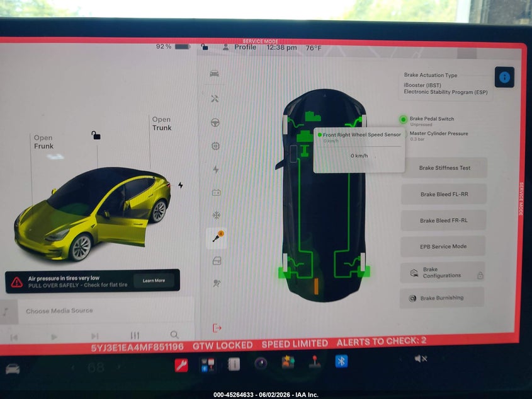Tap the media play button
Viewport: 532px width, 399px height.
54,337
